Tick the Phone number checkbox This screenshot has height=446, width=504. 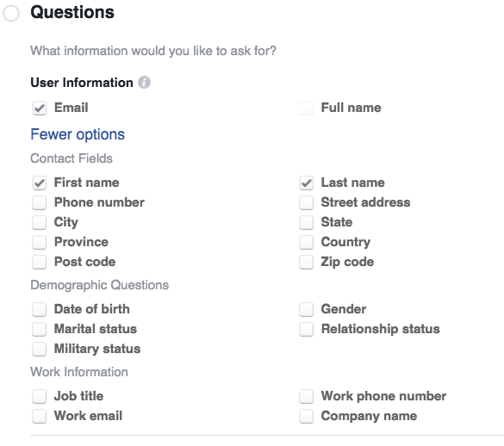40,202
